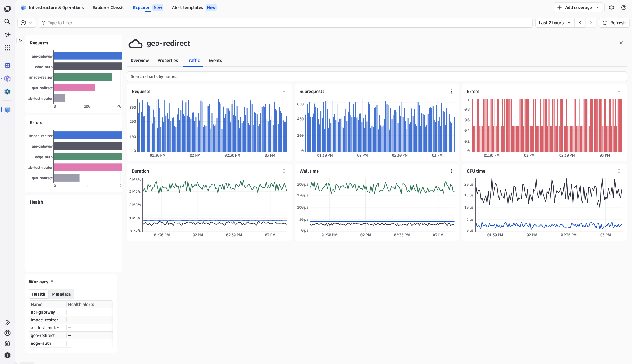The width and height of the screenshot is (632, 364).
Task: Open the help question mark icon
Action: coord(624,7)
